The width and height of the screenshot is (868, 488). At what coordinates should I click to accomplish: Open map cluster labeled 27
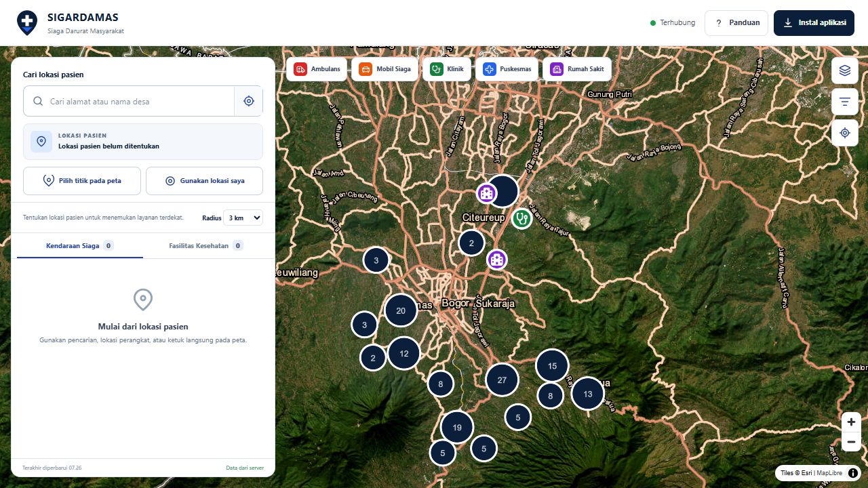coord(502,380)
